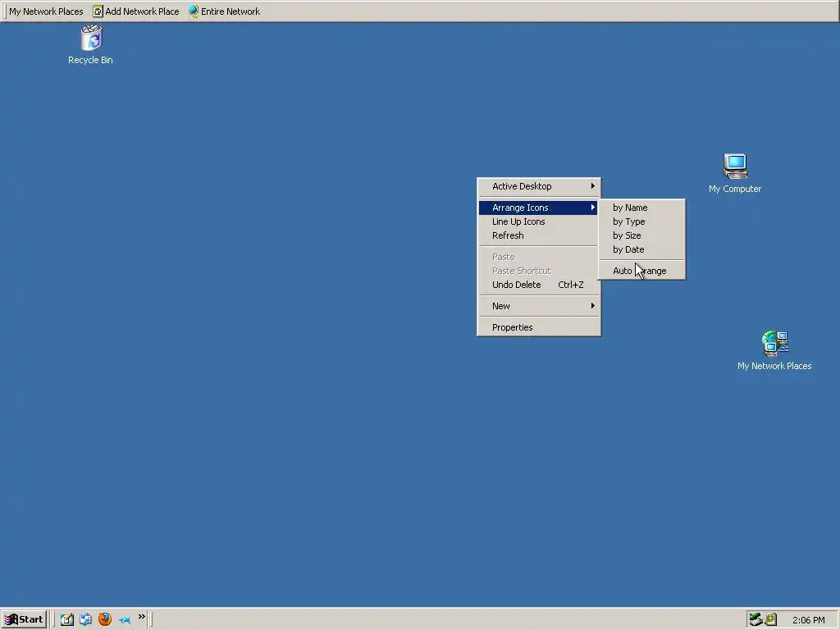The image size is (840, 630).
Task: Open Entire Network from the top toolbar
Action: (x=224, y=11)
